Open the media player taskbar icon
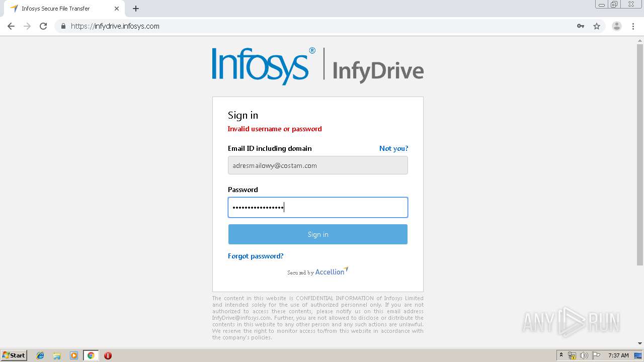Viewport: 644px width, 362px height. [74, 355]
